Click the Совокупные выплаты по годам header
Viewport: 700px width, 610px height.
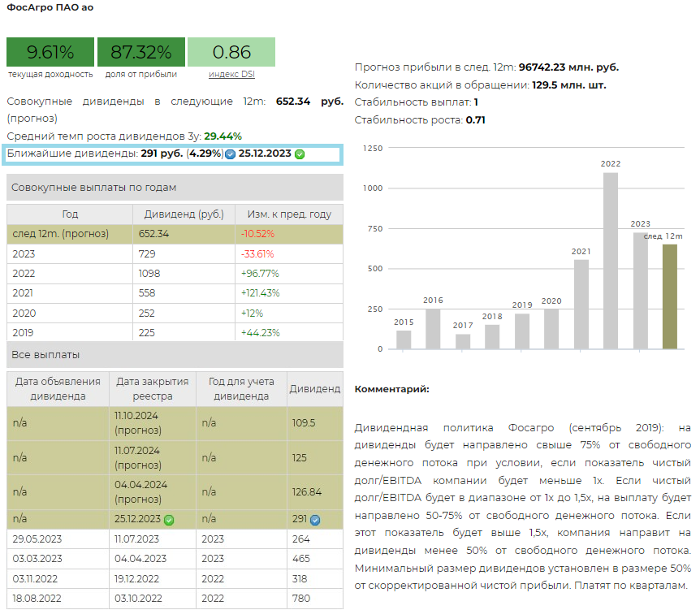[x=175, y=188]
